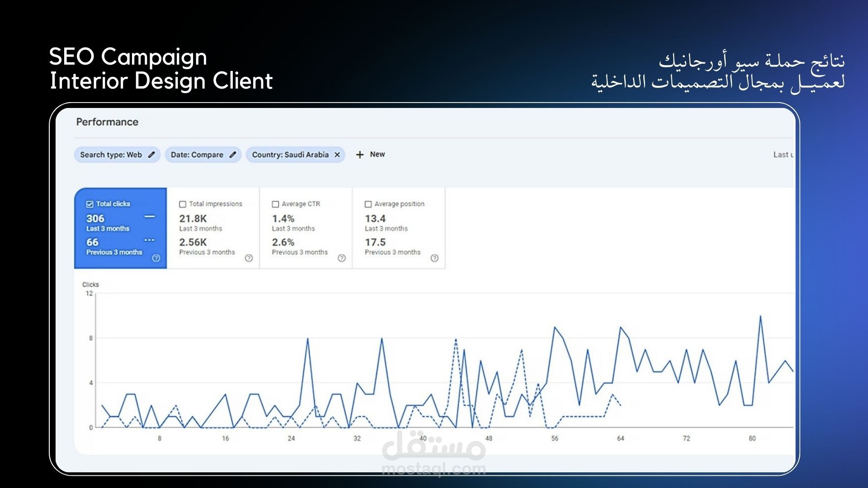The image size is (868, 488).
Task: Check the Average CTR checkbox
Action: (275, 204)
